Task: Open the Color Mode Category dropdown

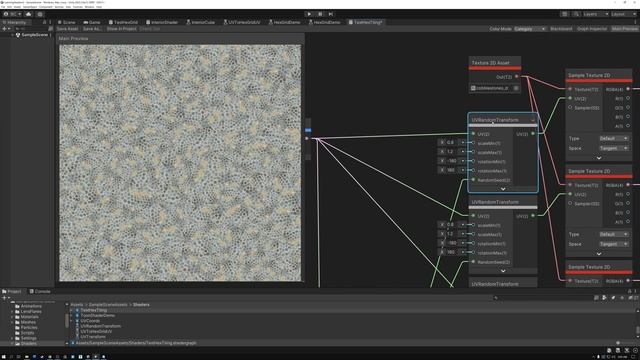Action: [530, 29]
